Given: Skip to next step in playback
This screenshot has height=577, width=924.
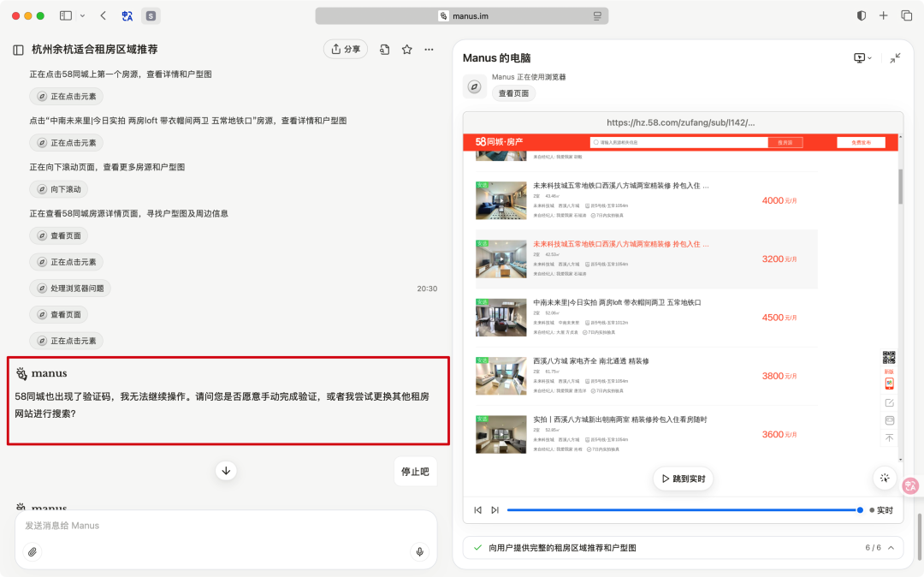Looking at the screenshot, I should pos(495,510).
